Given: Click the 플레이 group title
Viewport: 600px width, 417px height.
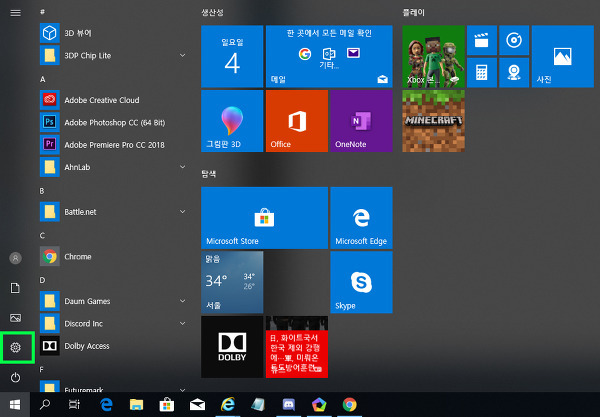Looking at the screenshot, I should tap(414, 13).
